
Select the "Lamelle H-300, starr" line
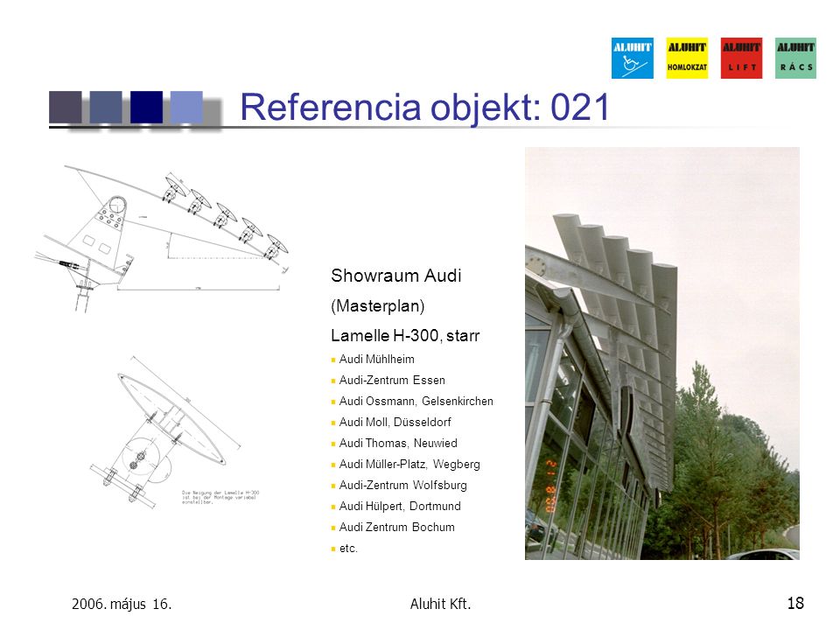tap(405, 336)
